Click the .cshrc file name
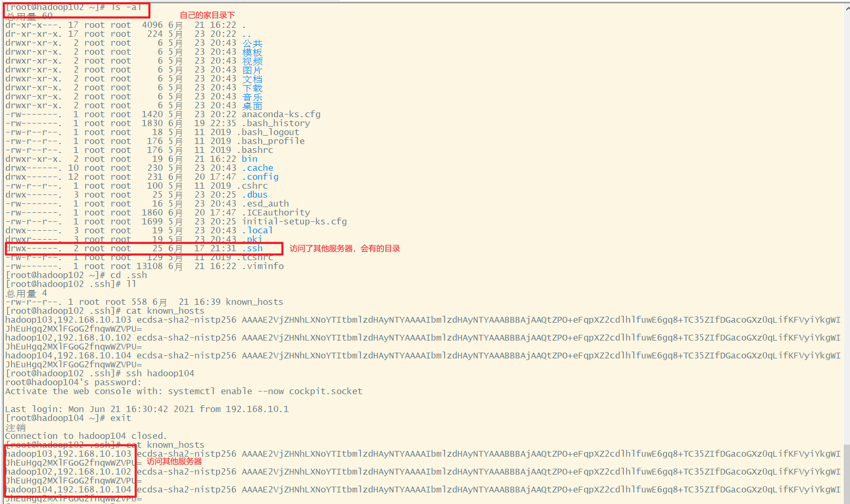 (x=252, y=186)
